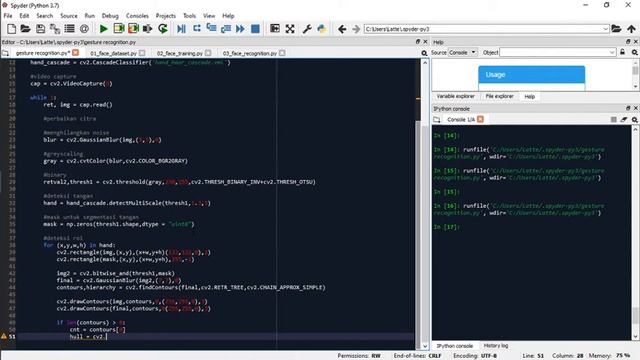Click the @ symbol toolbar icon
The height and width of the screenshot is (360, 640).
coord(84,29)
